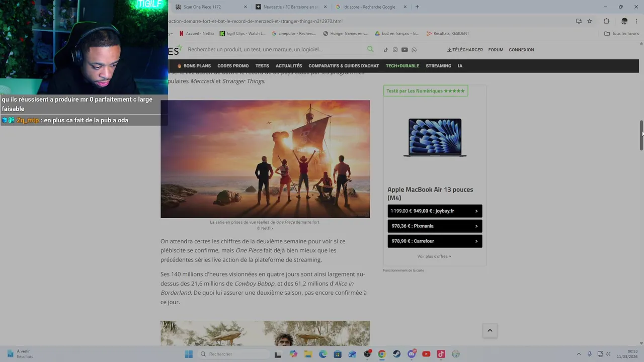This screenshot has width=644, height=362.
Task: Click the 'Fonctionnement de la carte' link
Action: tap(404, 270)
